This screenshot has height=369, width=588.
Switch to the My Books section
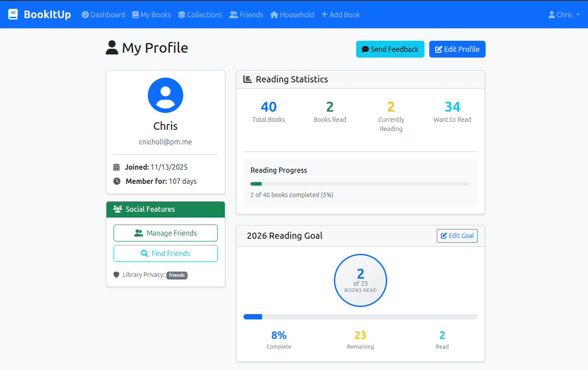click(x=151, y=15)
